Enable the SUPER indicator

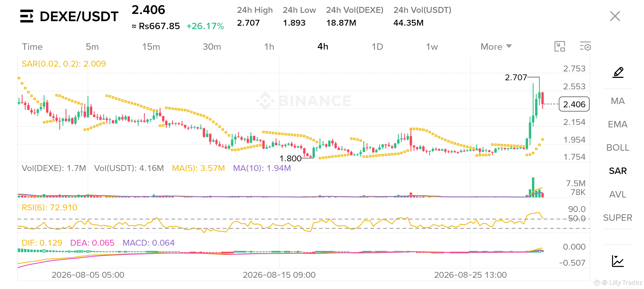tap(618, 218)
